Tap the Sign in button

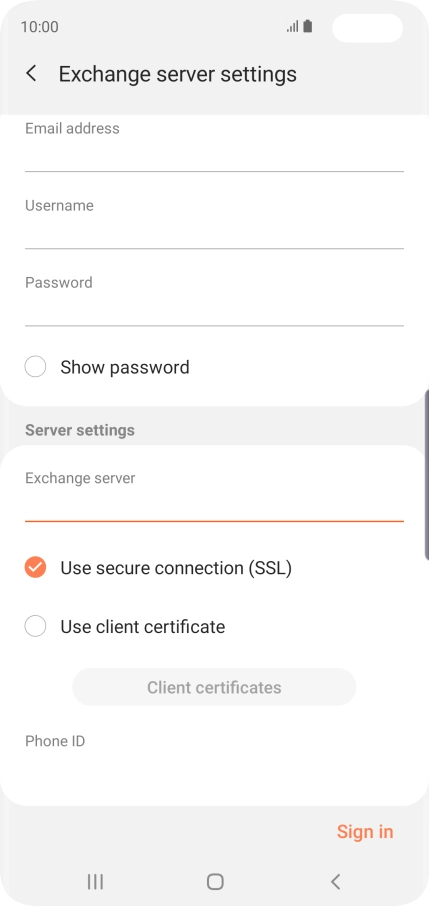tap(365, 831)
